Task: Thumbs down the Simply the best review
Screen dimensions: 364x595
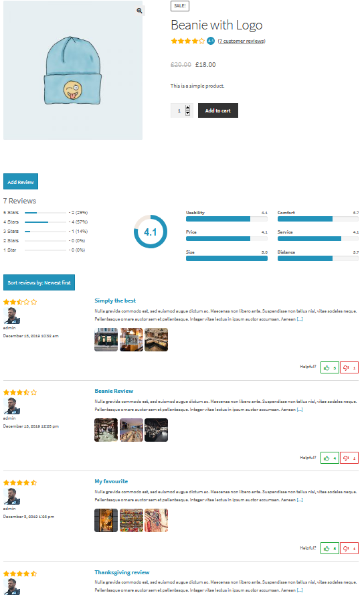Action: point(349,367)
